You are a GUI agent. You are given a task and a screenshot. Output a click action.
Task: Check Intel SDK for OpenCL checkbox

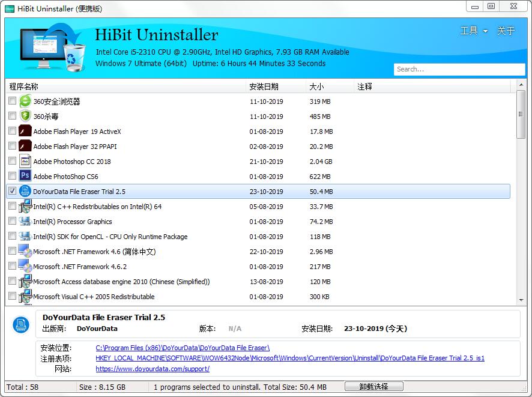click(x=12, y=236)
